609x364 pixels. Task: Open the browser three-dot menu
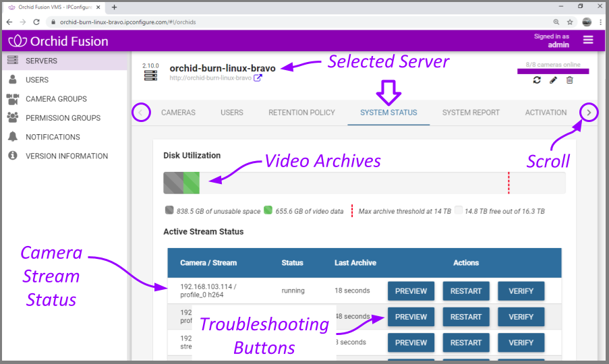pyautogui.click(x=600, y=22)
